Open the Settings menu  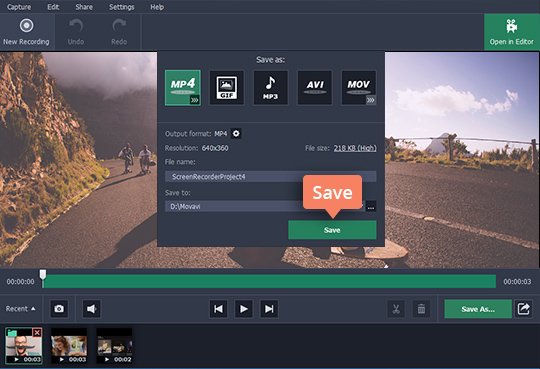pos(122,7)
